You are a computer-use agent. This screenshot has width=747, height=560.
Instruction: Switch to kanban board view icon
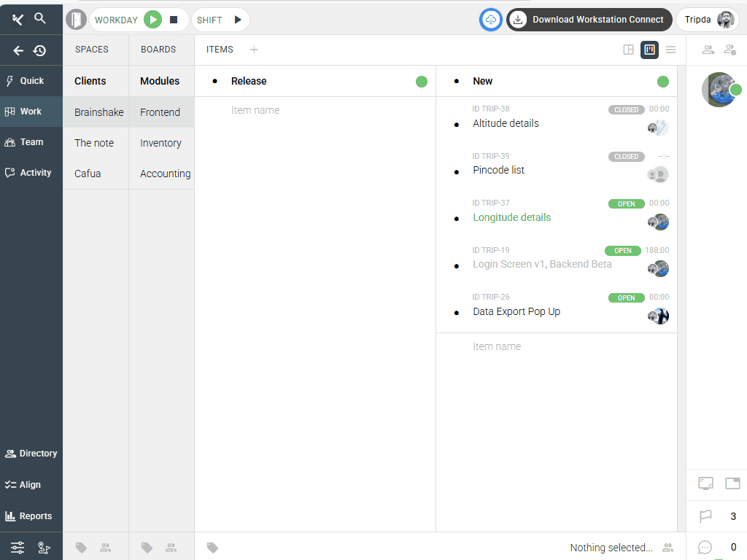point(649,50)
